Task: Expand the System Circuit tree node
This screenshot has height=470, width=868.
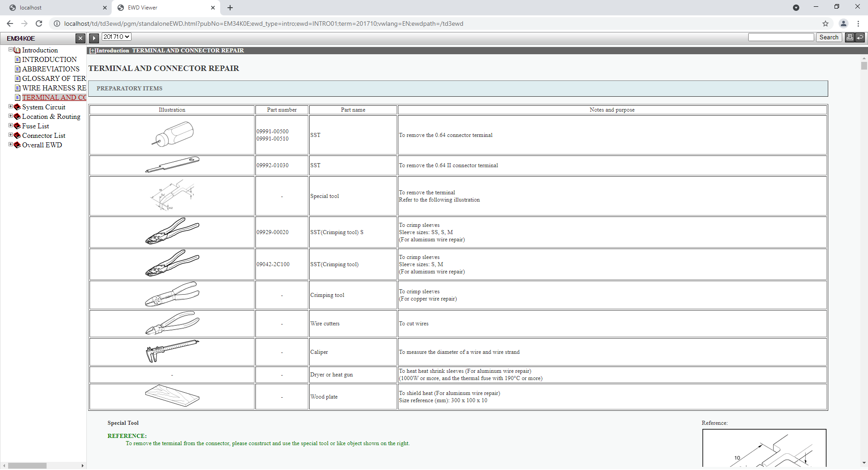Action: coord(10,107)
